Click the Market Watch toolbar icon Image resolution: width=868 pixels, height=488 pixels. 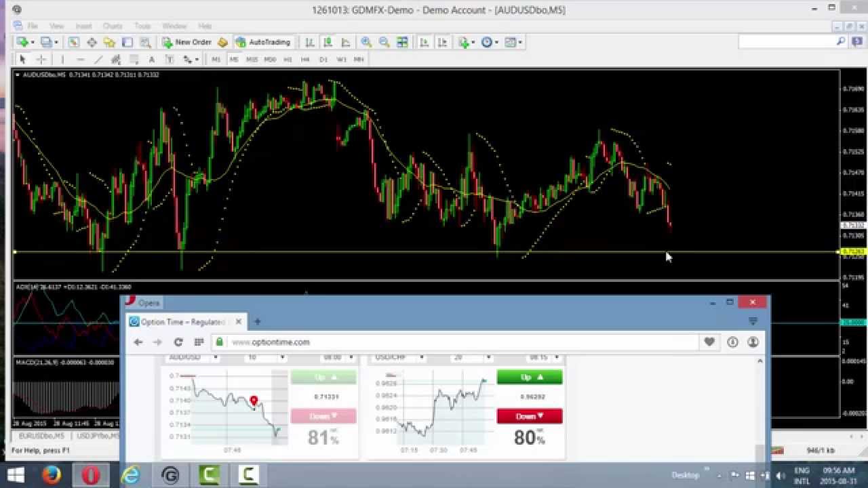[x=73, y=42]
